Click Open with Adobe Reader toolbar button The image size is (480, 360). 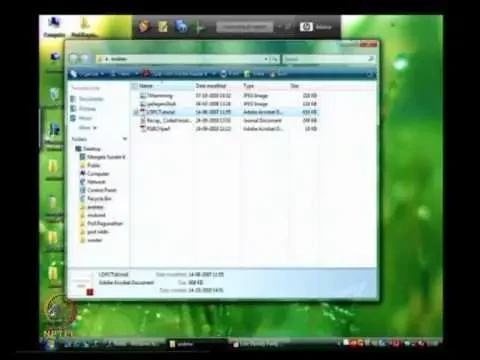[179, 74]
